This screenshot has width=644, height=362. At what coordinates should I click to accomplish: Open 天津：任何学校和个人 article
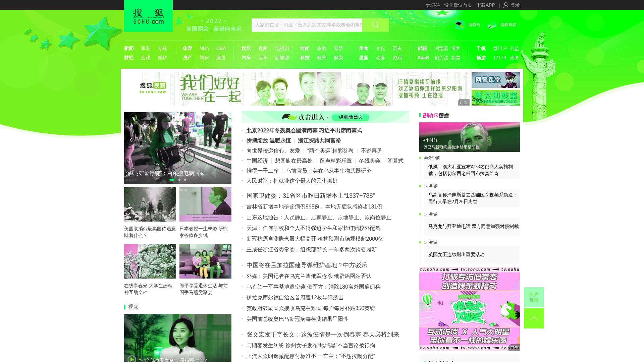pos(314,228)
